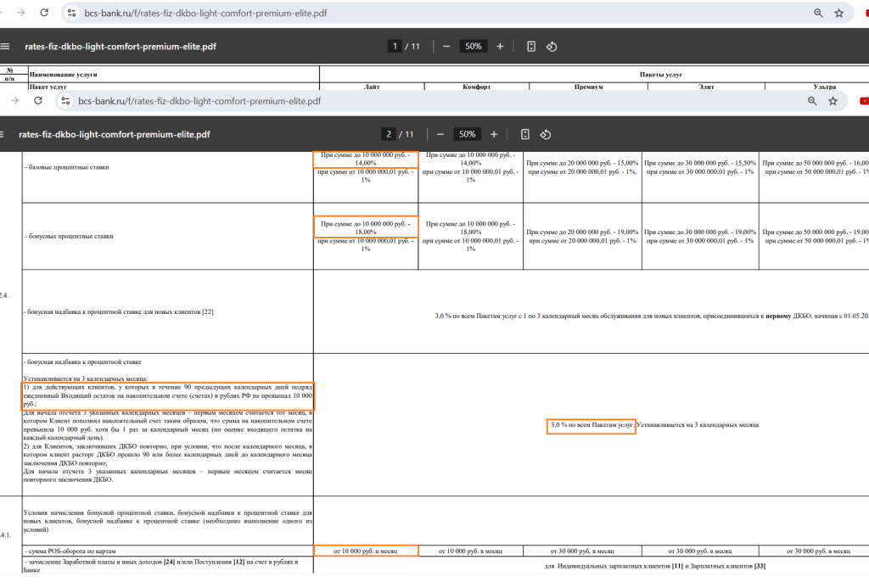This screenshot has width=869, height=588.
Task: Click paragraph starting '2) для Клиентов, заключивших ДКБО повторно'
Action: tap(168, 455)
